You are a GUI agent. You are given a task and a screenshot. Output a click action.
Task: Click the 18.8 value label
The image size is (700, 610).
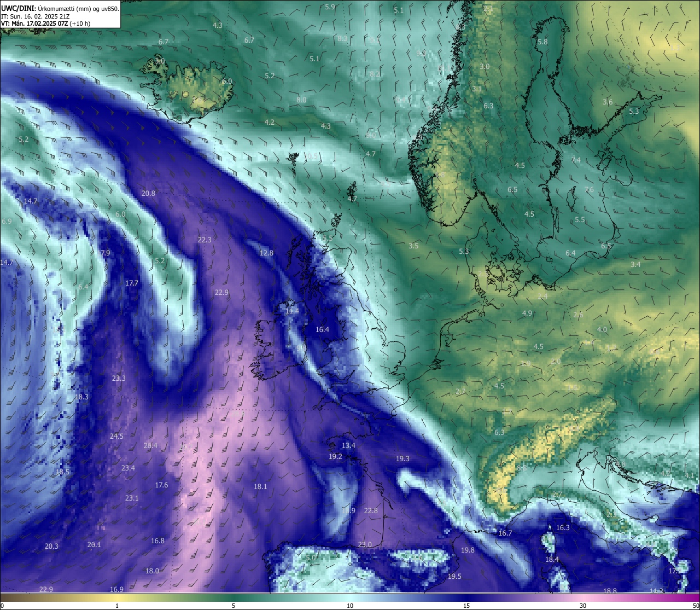click(610, 591)
